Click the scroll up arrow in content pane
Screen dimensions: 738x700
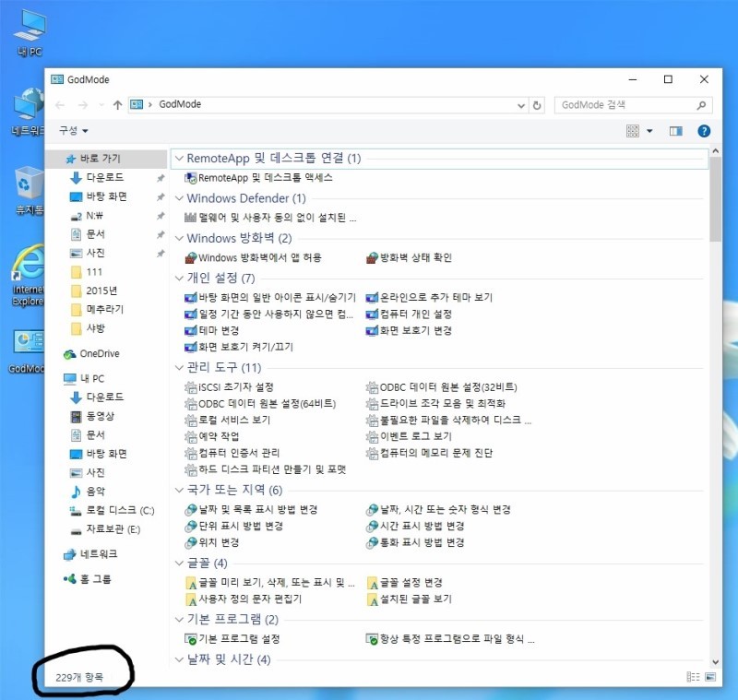[716, 151]
